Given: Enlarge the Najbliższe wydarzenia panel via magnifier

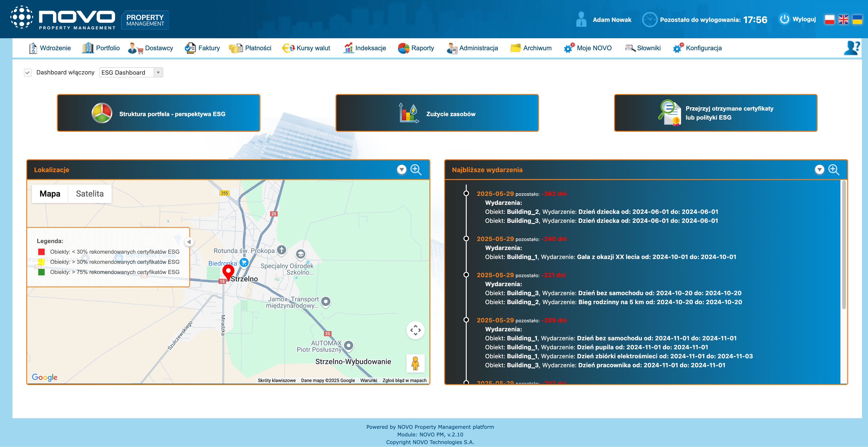Looking at the screenshot, I should [834, 170].
